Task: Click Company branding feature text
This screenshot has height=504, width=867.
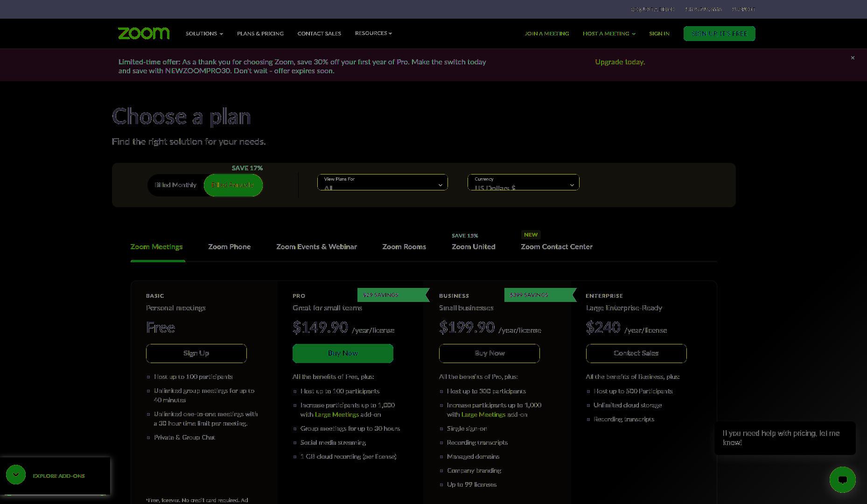Action: tap(474, 470)
